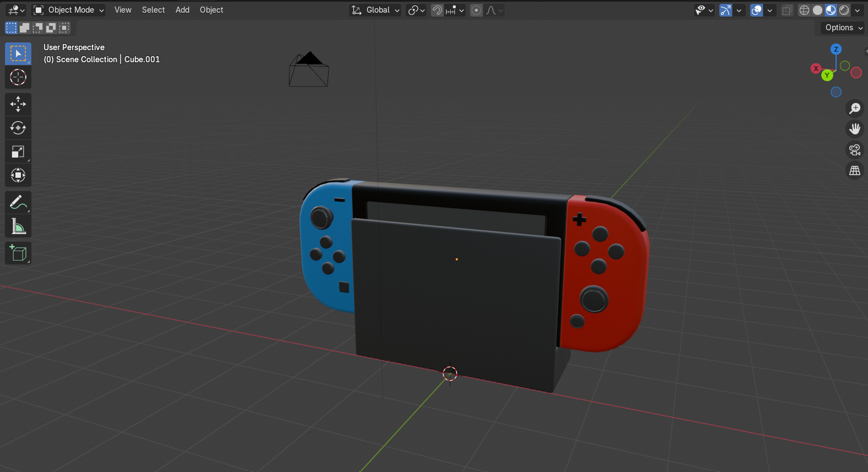Pick the Rotate tool

point(18,128)
